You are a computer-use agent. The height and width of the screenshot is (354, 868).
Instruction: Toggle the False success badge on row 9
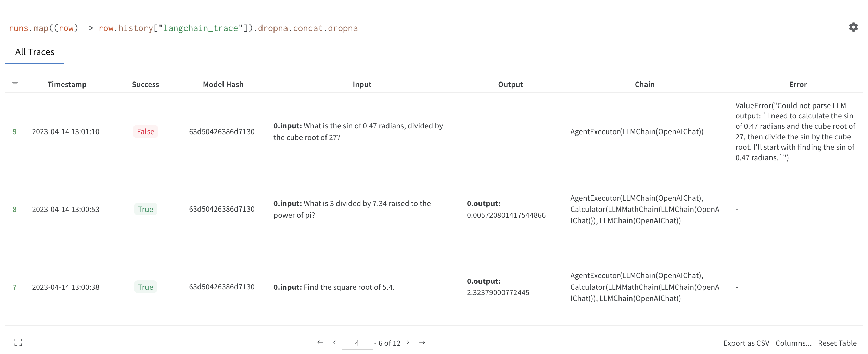145,131
